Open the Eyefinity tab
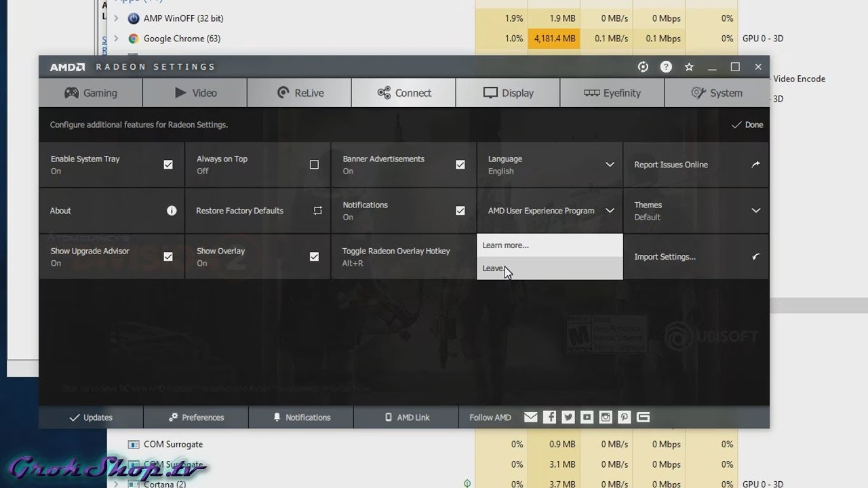The image size is (868, 488). (x=613, y=93)
